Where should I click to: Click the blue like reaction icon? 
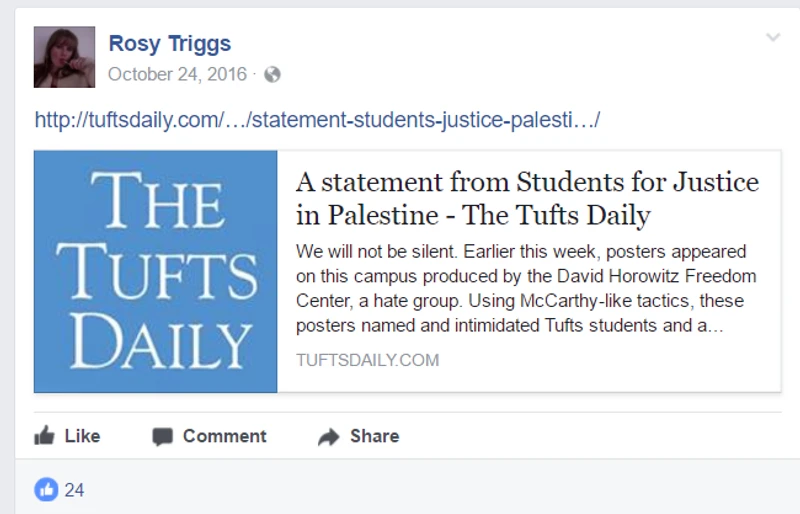[x=46, y=489]
